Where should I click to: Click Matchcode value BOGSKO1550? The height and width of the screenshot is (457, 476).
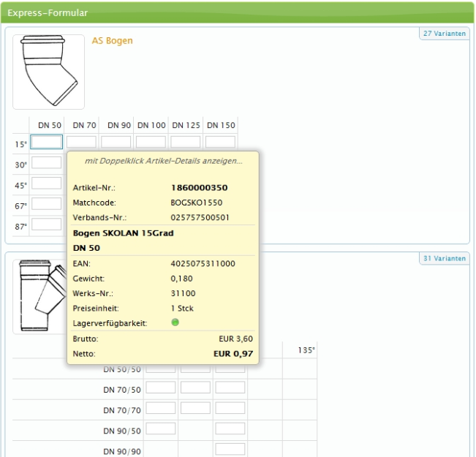point(197,203)
